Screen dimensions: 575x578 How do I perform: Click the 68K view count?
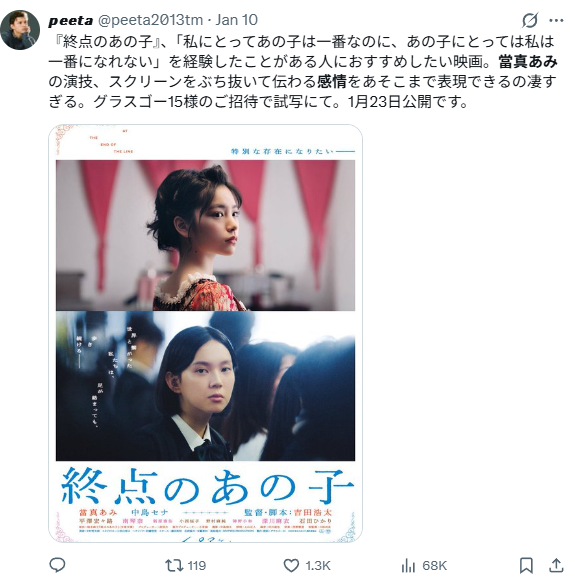435,565
